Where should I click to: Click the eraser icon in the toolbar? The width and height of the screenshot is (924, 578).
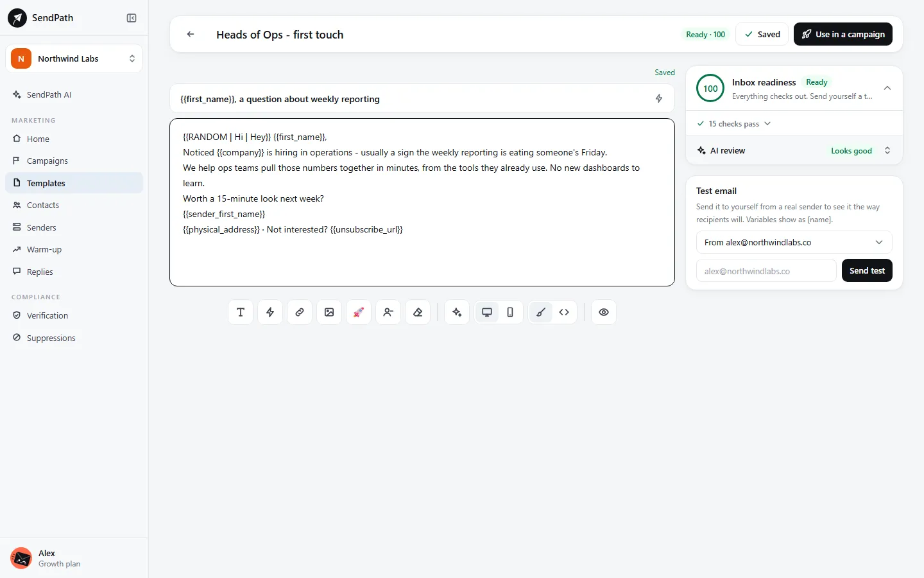pos(418,312)
